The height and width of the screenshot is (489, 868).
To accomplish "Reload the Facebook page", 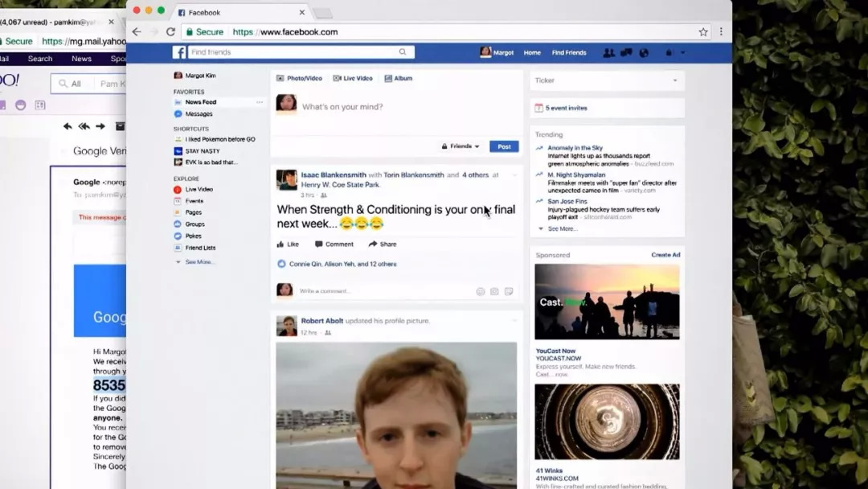I will [170, 32].
